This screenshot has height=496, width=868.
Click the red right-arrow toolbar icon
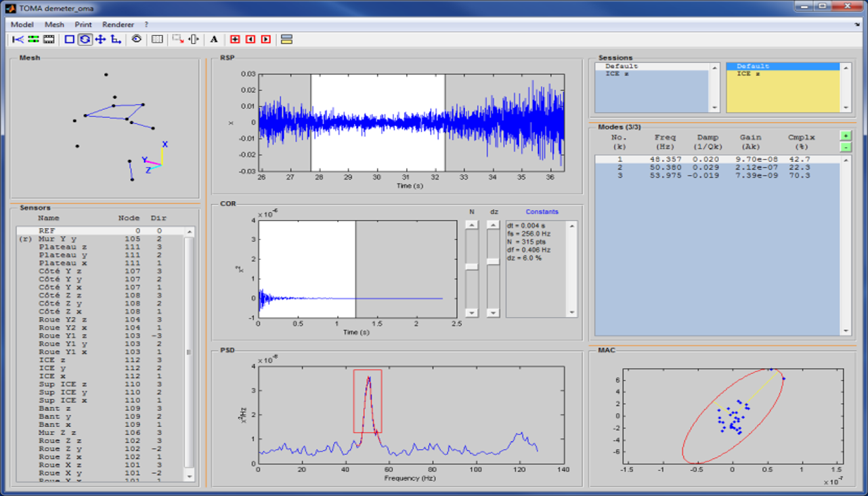click(265, 39)
